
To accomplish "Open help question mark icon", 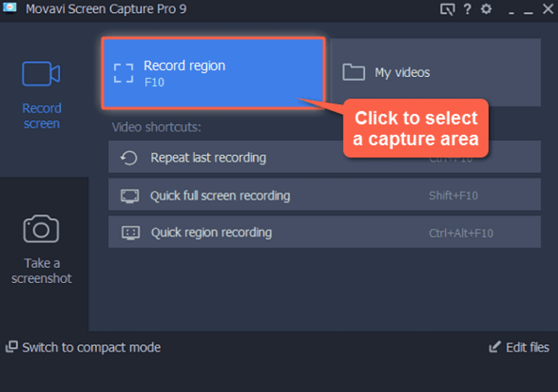I will [x=467, y=9].
